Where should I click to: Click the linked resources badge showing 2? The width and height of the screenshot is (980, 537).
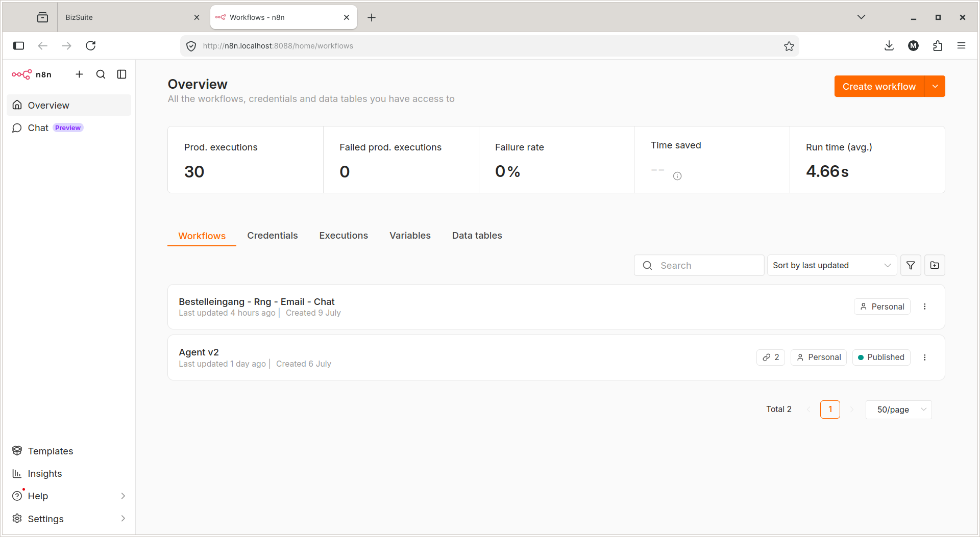click(771, 357)
